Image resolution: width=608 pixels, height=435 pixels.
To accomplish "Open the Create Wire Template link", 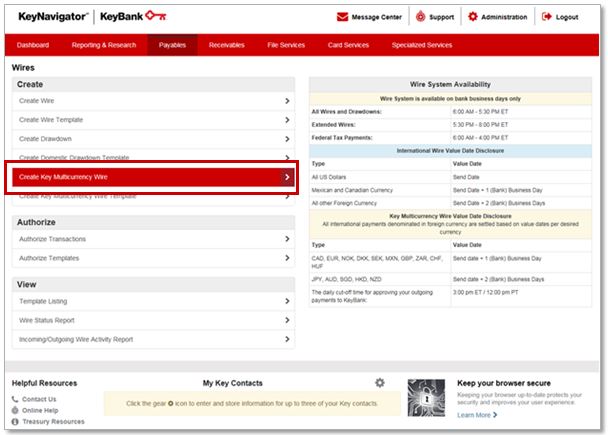I will 51,120.
